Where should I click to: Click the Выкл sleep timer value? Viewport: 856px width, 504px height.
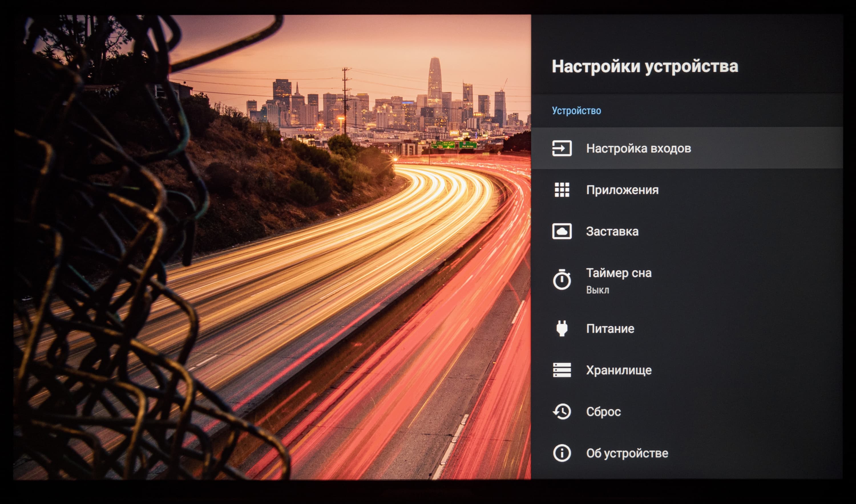[597, 290]
